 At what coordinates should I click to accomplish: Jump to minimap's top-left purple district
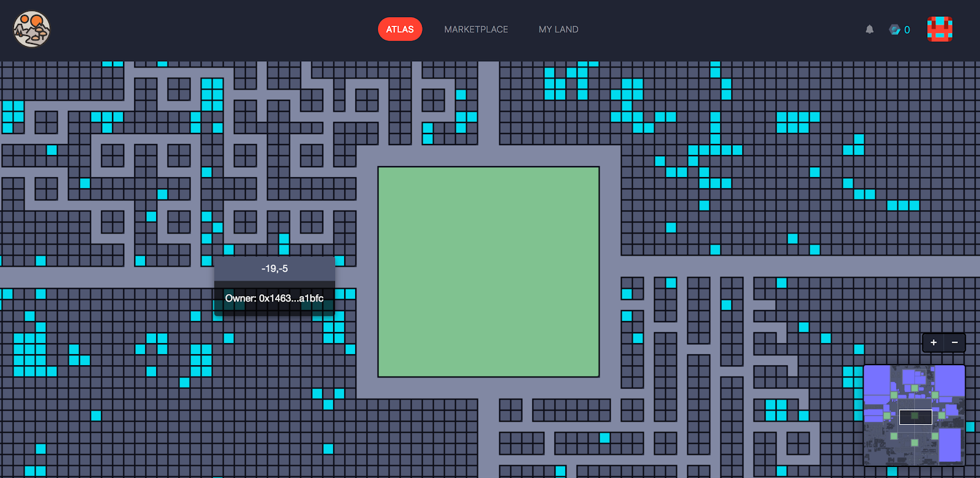(x=877, y=380)
